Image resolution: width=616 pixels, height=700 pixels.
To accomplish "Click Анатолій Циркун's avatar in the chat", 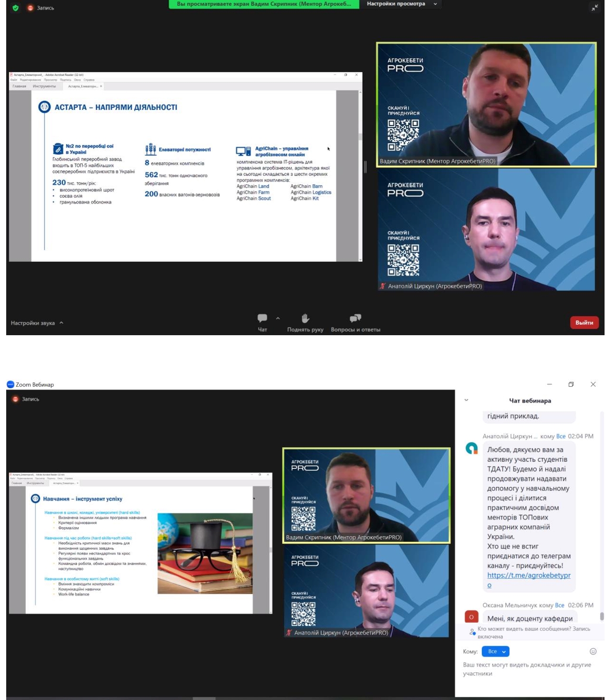I will pyautogui.click(x=471, y=448).
